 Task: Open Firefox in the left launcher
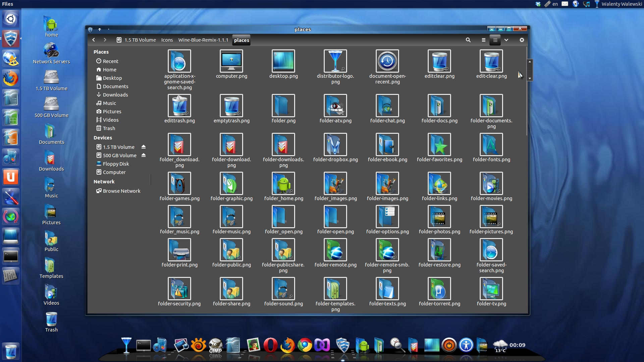pos(11,78)
